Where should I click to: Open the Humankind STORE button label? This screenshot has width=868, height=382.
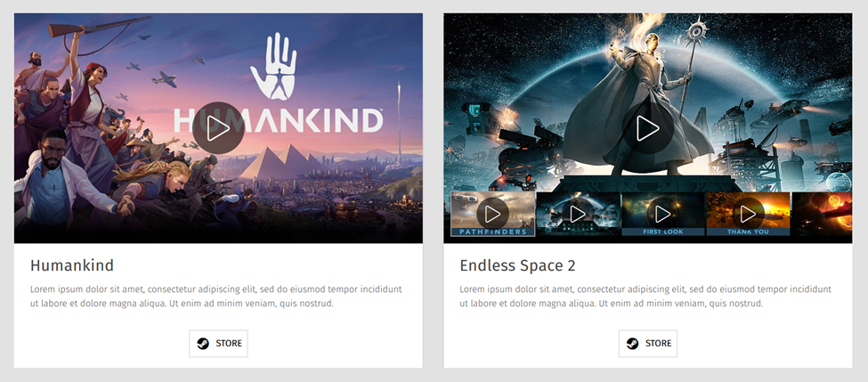[x=229, y=343]
